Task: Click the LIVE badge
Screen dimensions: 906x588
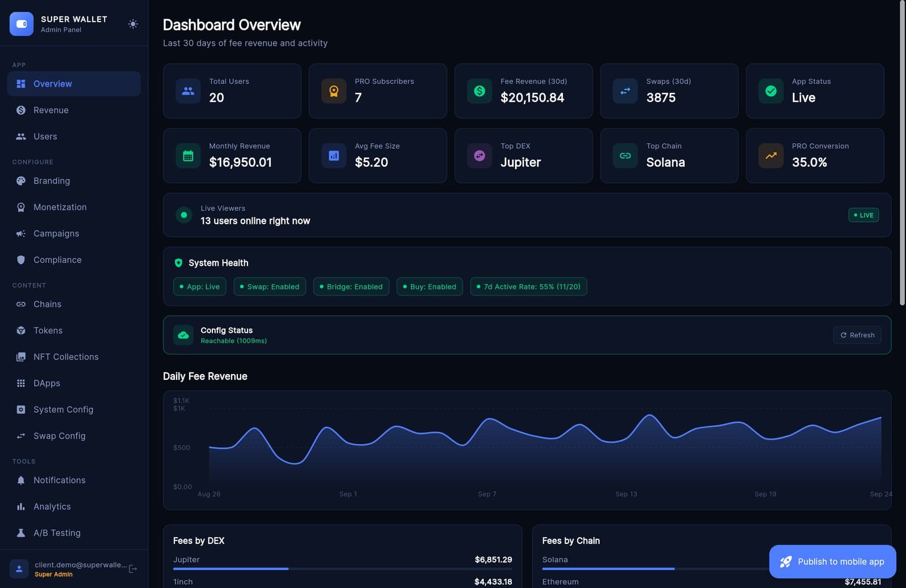Action: pos(864,215)
